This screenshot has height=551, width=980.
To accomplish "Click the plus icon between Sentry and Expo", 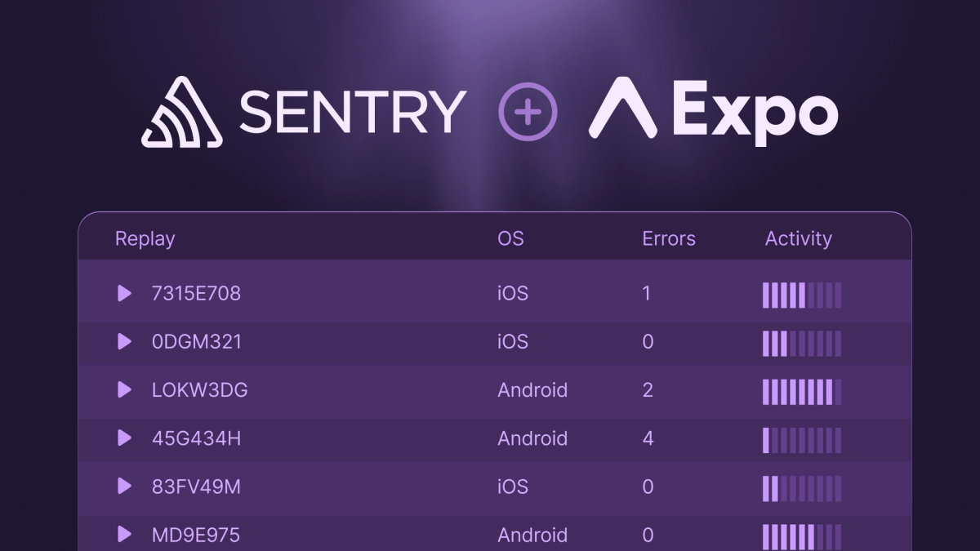I will click(529, 111).
